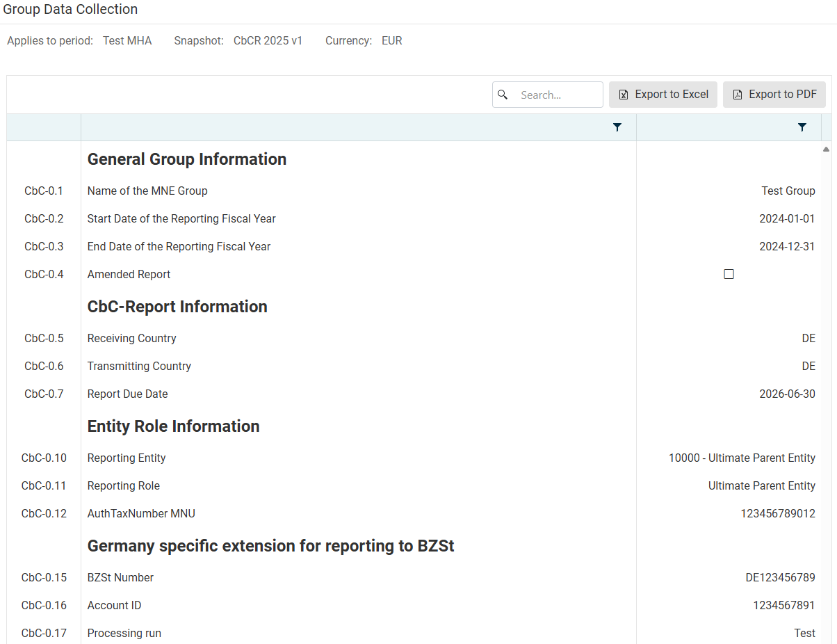This screenshot has height=644, width=837.
Task: Click the Processing run value Test
Action: point(804,633)
